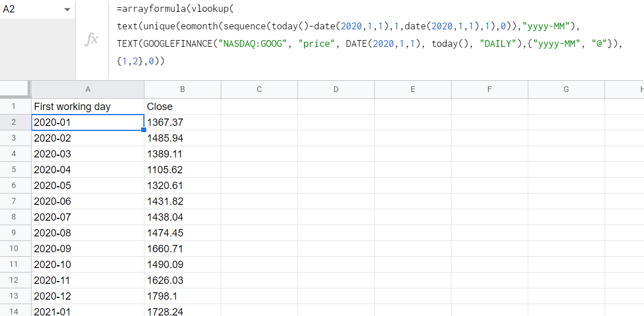Select column G header
The height and width of the screenshot is (316, 644).
tap(566, 90)
